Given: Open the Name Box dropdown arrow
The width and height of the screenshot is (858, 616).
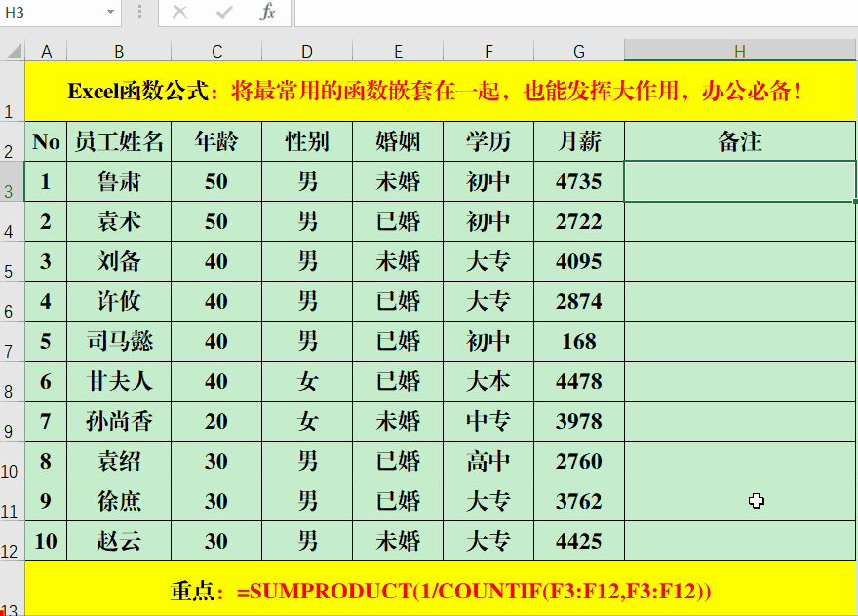Looking at the screenshot, I should (110, 12).
